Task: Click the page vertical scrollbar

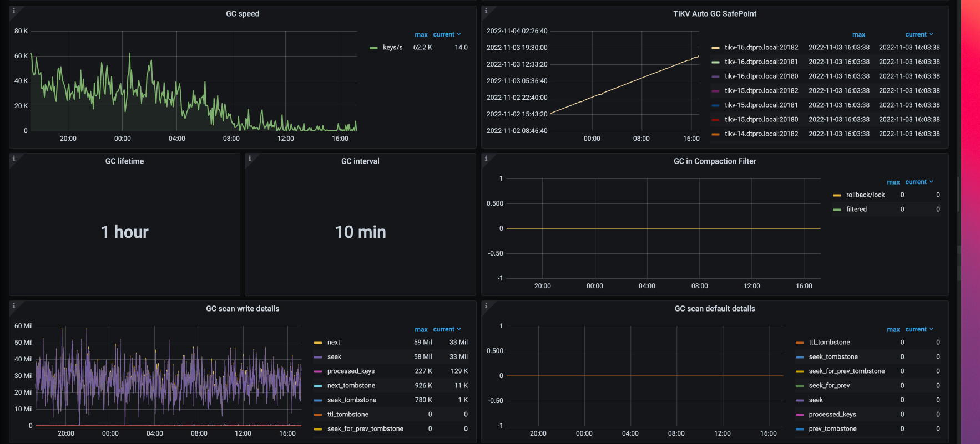Action: tap(958, 194)
